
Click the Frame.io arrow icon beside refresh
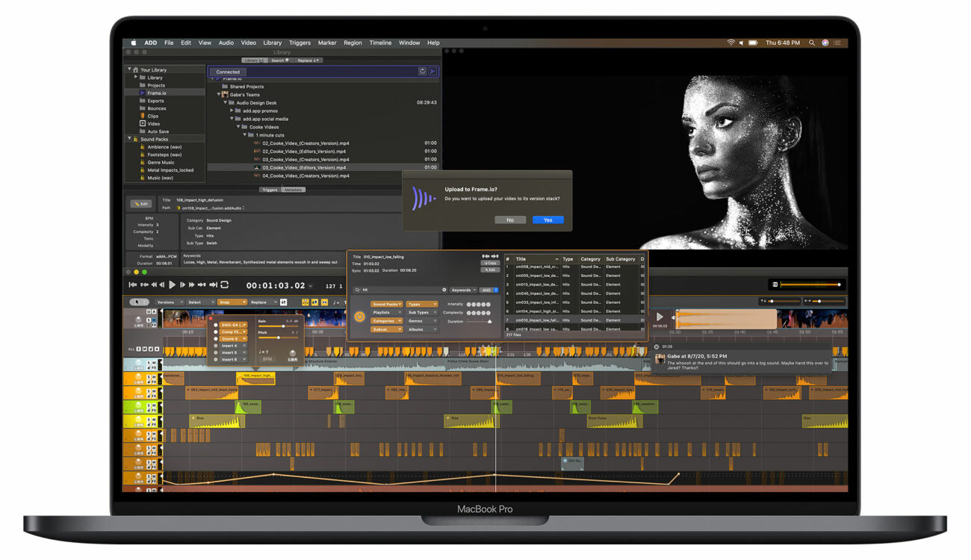[432, 72]
